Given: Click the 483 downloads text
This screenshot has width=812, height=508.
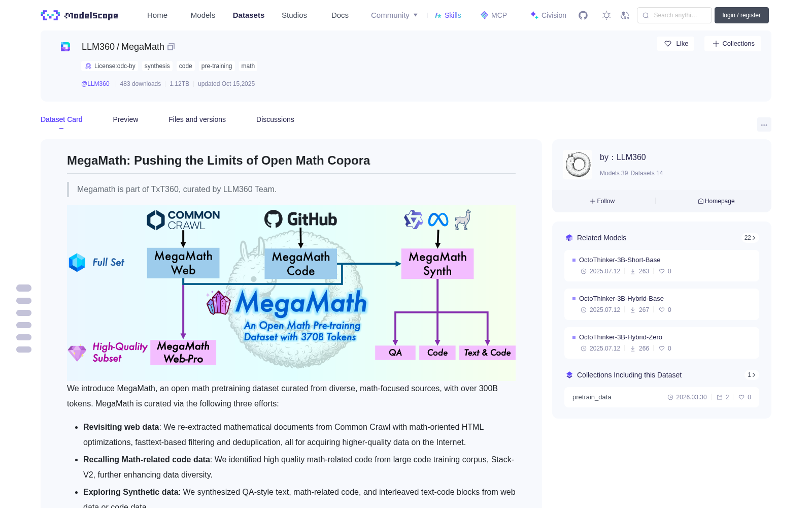Looking at the screenshot, I should 141,84.
